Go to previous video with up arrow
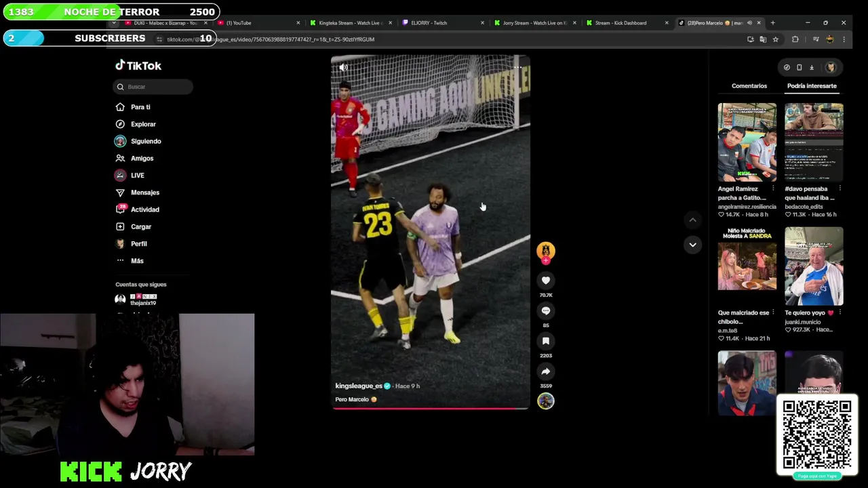Viewport: 868px width, 488px height. click(692, 220)
